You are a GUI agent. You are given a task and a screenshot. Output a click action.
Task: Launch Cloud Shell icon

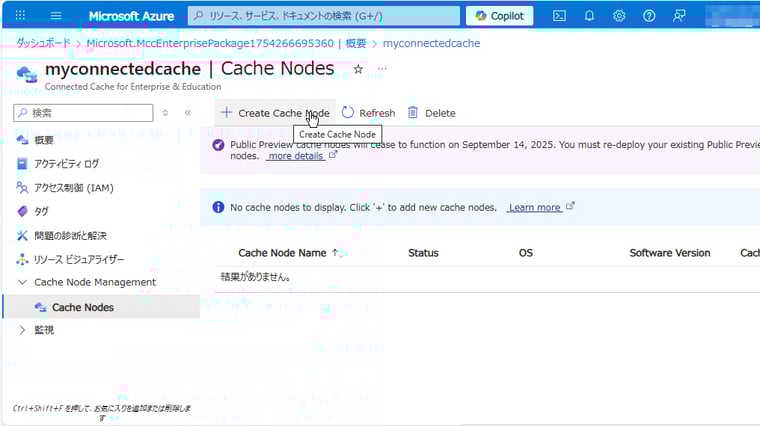coord(559,16)
